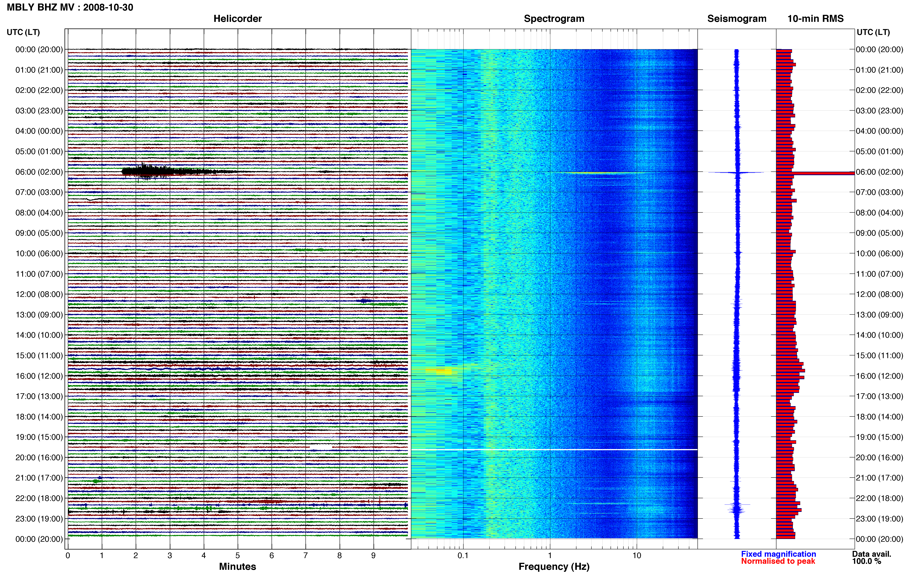924x578 pixels.
Task: Click the 'Data avail.' label
Action: 872,554
